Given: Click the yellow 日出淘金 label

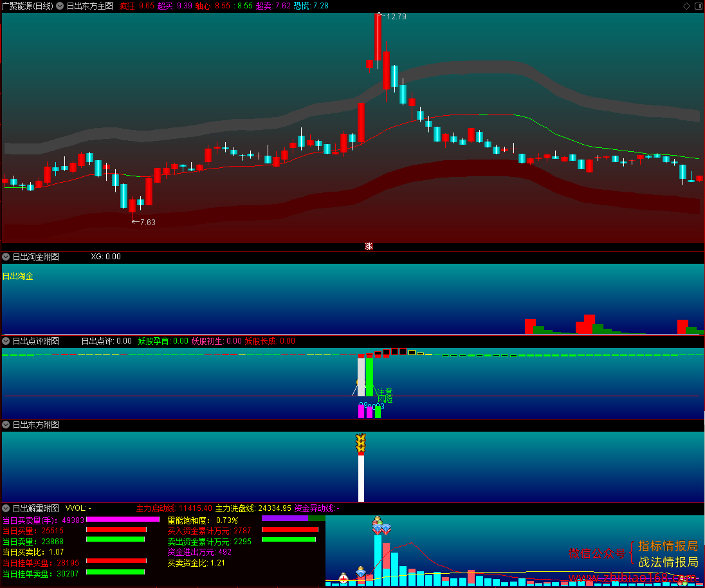Looking at the screenshot, I should pyautogui.click(x=18, y=277).
